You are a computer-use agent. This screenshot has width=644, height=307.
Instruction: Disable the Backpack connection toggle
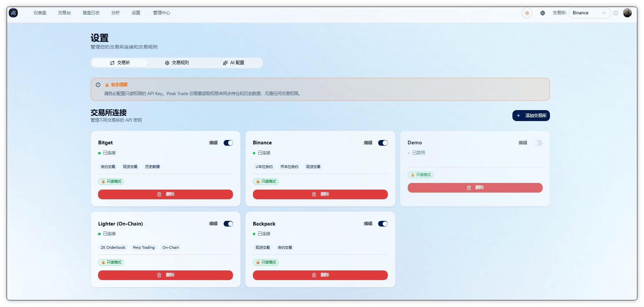[383, 224]
